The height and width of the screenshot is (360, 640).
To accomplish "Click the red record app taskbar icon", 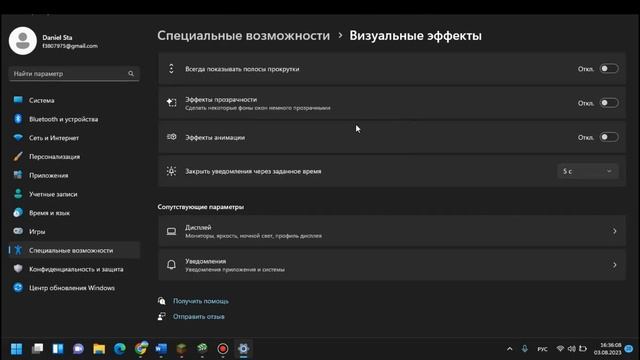I will [223, 349].
